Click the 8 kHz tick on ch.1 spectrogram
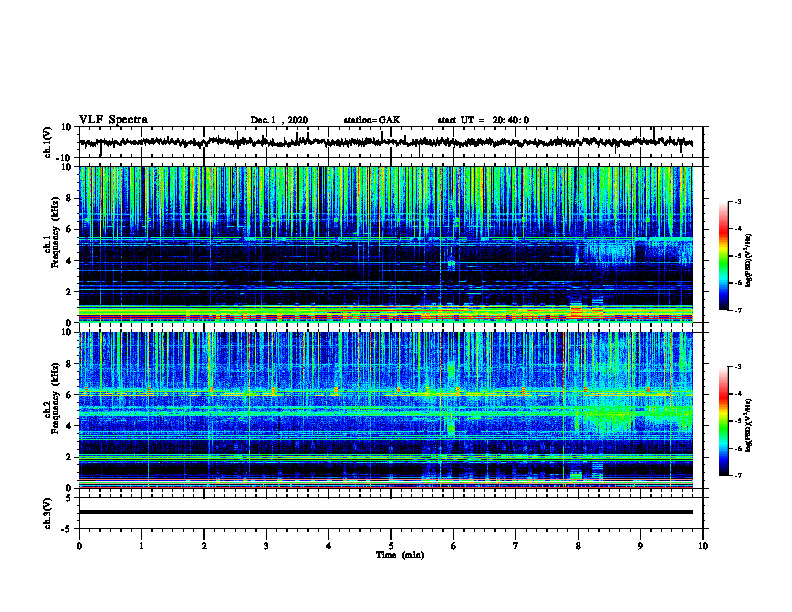 tap(69, 198)
